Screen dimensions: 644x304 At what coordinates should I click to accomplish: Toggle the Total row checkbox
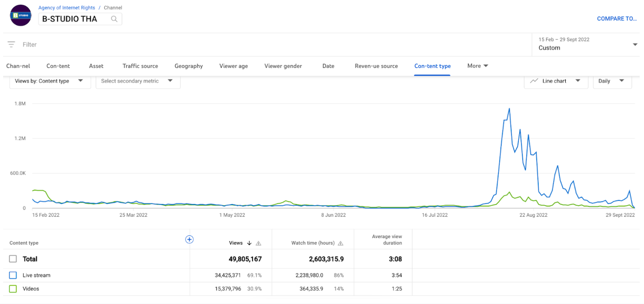[13, 259]
